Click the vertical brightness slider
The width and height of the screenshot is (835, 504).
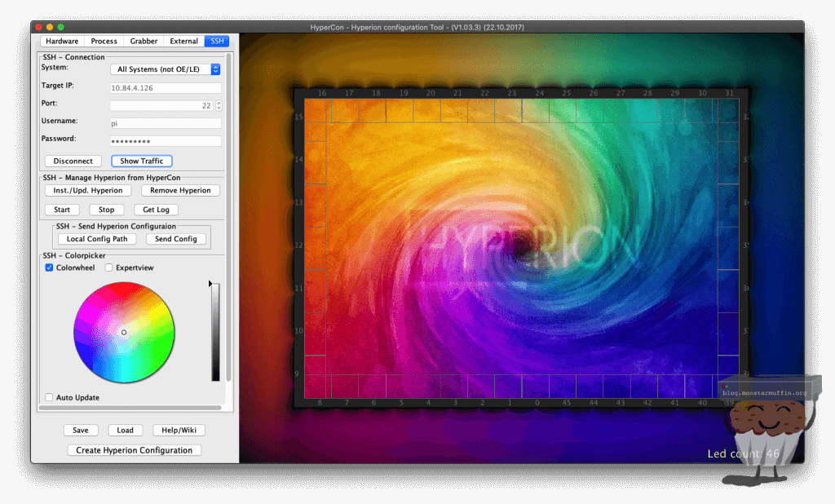pyautogui.click(x=215, y=332)
